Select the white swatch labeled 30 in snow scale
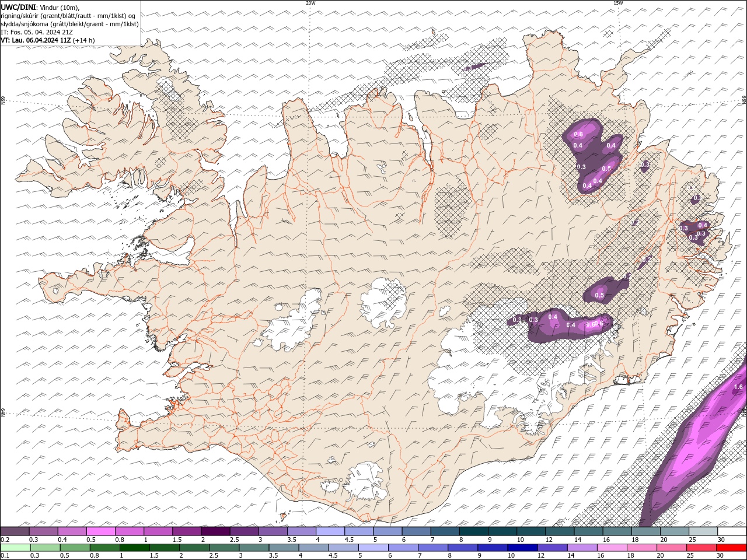 [x=732, y=531]
